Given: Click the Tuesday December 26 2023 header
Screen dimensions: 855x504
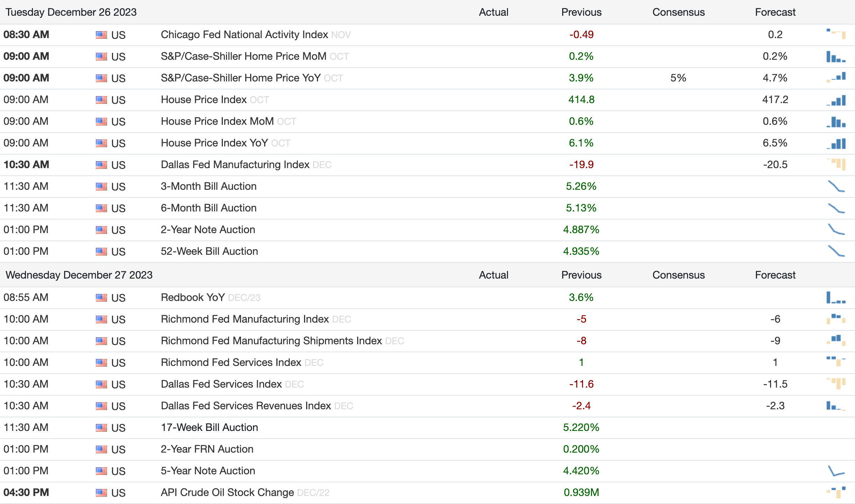Looking at the screenshot, I should 71,12.
